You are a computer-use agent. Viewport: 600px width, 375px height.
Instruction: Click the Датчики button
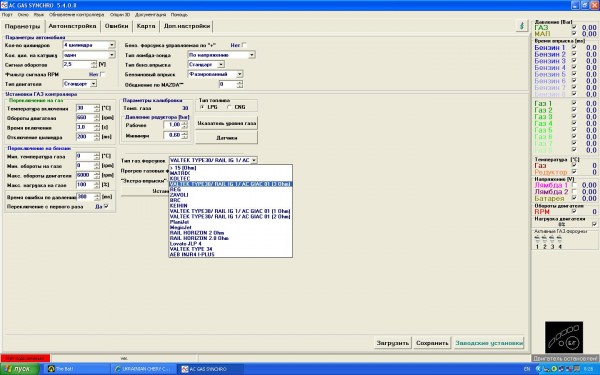point(227,138)
